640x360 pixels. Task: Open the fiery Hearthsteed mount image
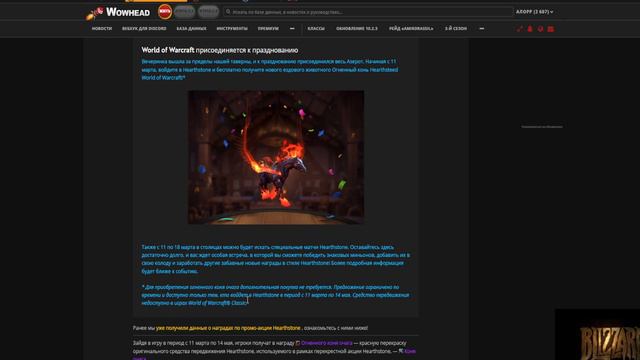tap(276, 157)
